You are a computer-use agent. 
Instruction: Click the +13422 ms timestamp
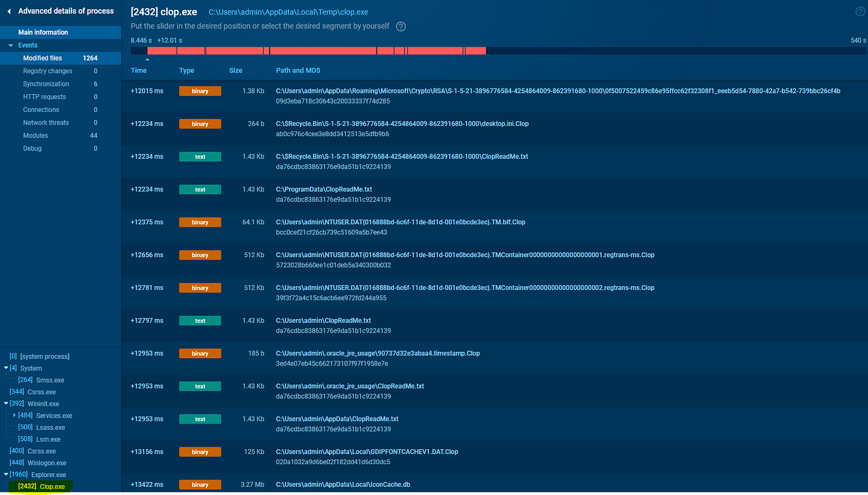tap(147, 484)
